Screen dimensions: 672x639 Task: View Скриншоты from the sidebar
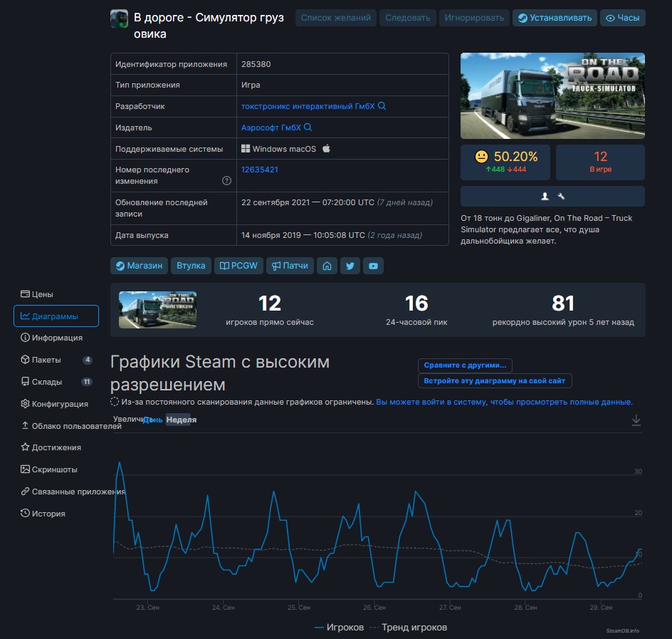pyautogui.click(x=49, y=469)
